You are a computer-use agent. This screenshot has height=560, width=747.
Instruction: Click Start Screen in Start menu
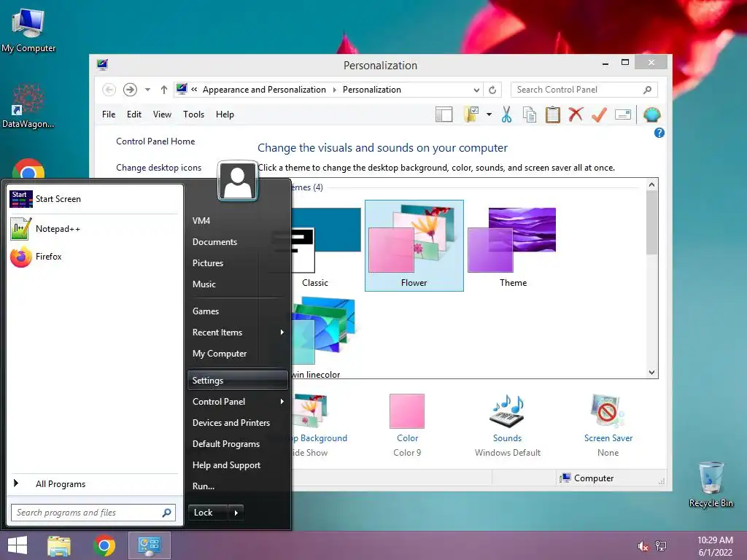click(x=93, y=199)
